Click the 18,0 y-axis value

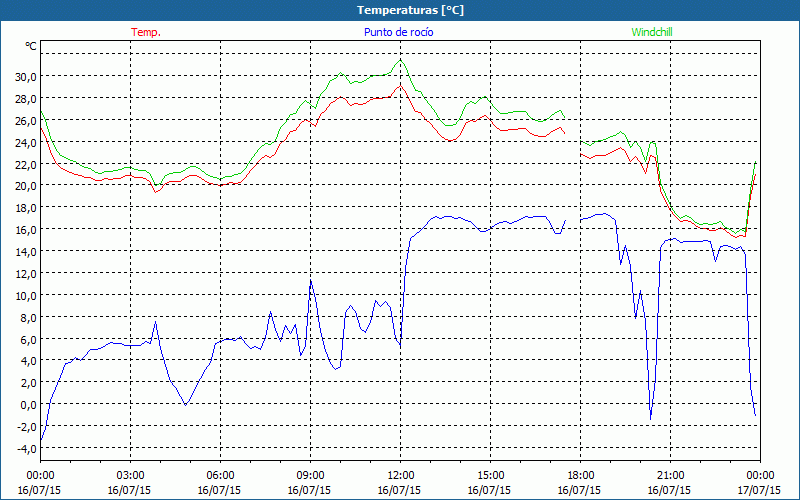(26, 208)
